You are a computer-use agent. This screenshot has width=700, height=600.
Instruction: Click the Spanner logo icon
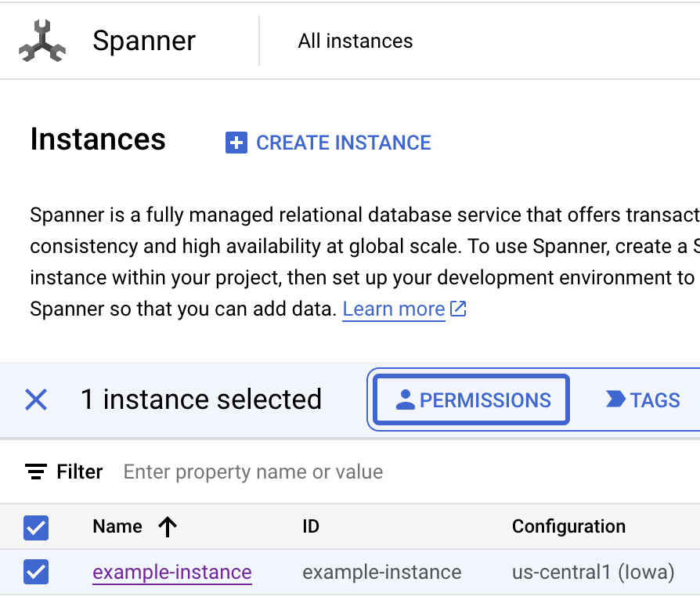[43, 39]
